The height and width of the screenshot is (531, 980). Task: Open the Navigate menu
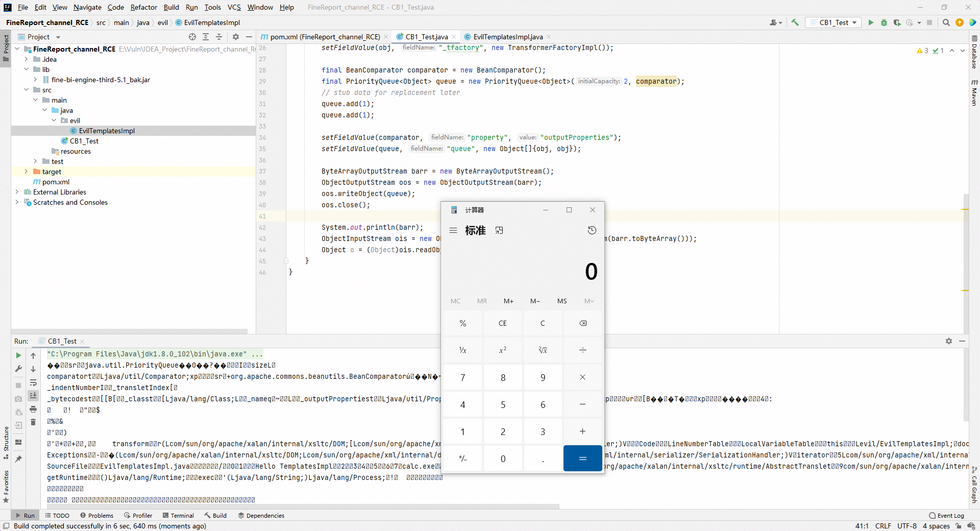[x=87, y=7]
